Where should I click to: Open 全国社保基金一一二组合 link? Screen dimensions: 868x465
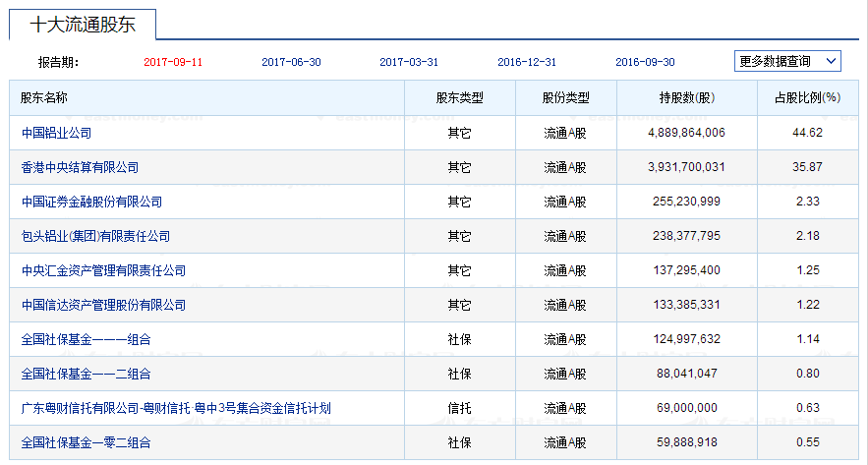pos(86,374)
